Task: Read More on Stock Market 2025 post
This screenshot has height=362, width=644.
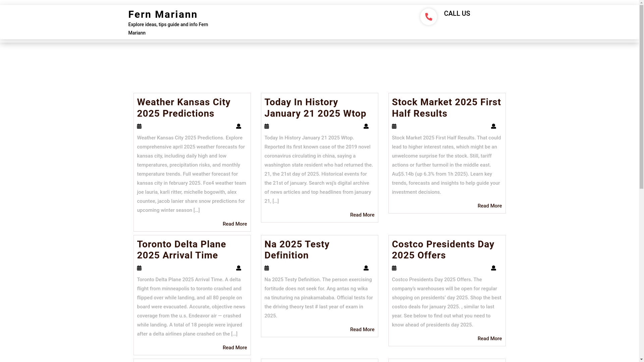Action: click(x=489, y=206)
